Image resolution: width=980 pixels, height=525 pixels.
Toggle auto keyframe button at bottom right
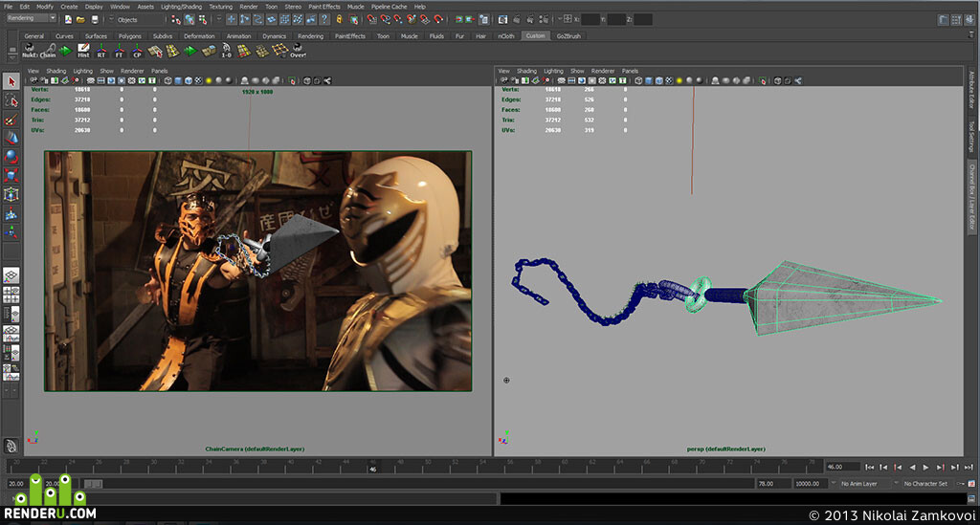coord(971,484)
